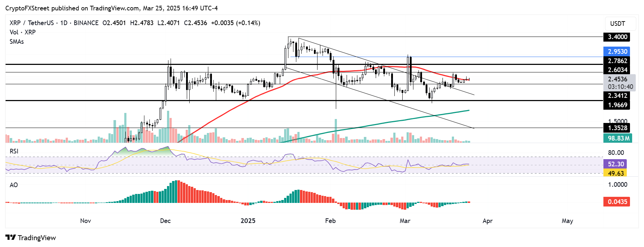This screenshot has height=247, width=644.
Task: Select the 3.4000 price level label
Action: pos(617,37)
